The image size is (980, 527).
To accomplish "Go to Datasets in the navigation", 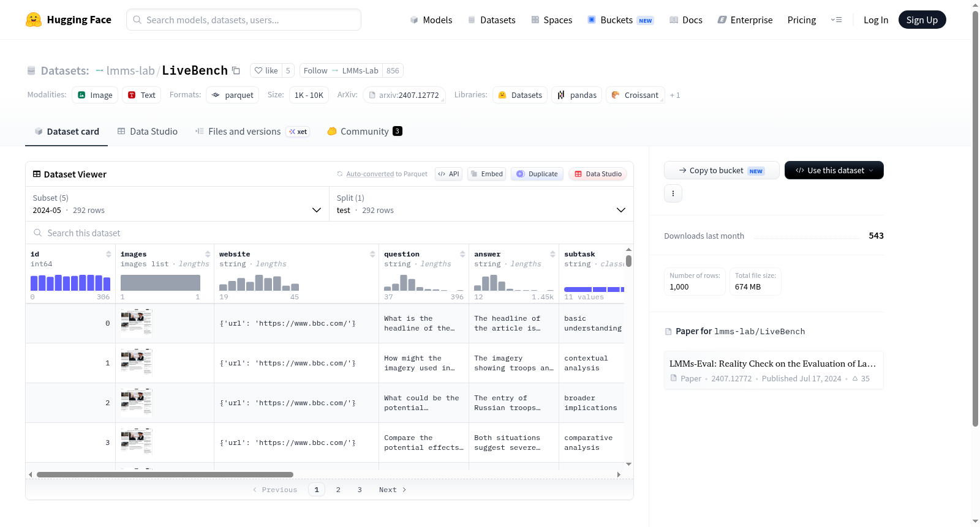I will click(x=491, y=20).
